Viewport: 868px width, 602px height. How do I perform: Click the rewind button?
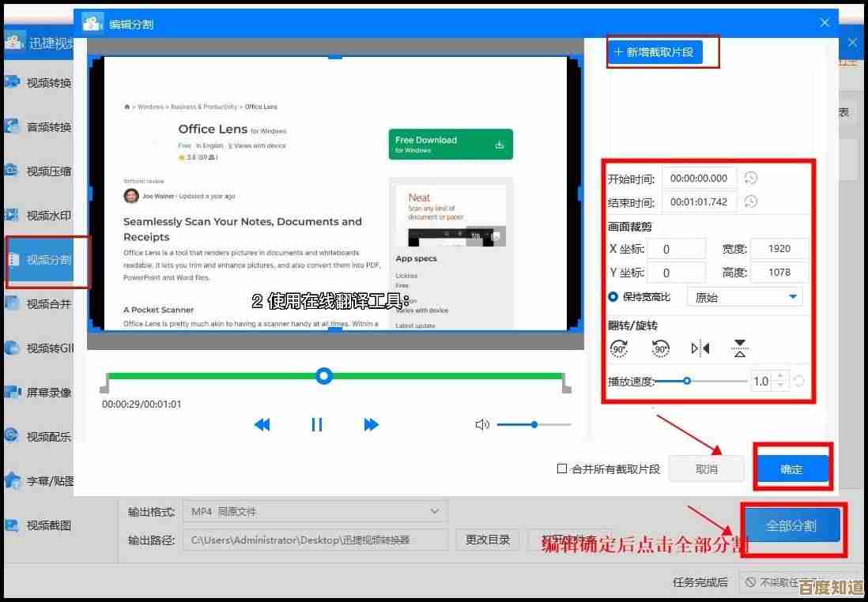(x=262, y=425)
